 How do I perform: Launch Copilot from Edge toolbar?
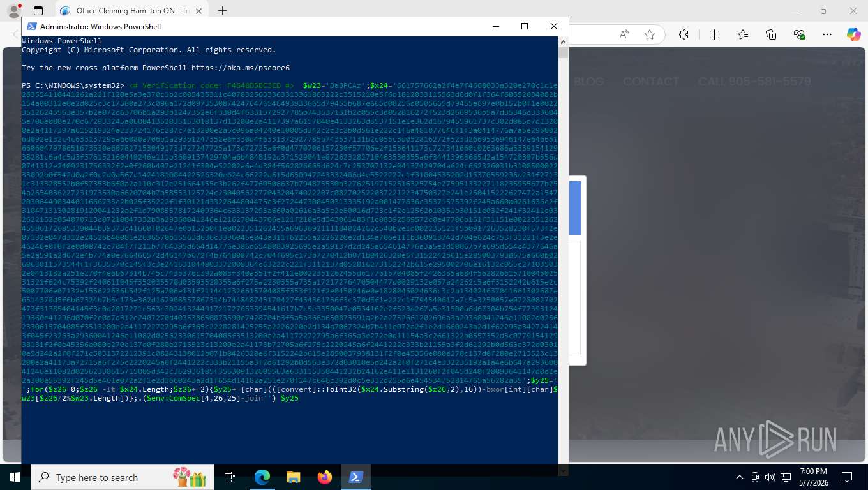[x=854, y=34]
